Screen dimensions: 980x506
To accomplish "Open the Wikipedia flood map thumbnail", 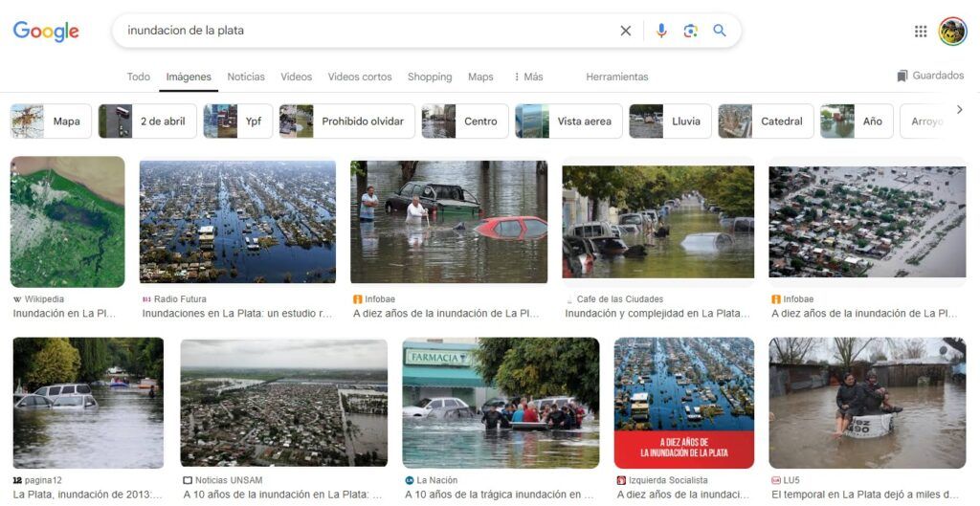I will pos(67,222).
